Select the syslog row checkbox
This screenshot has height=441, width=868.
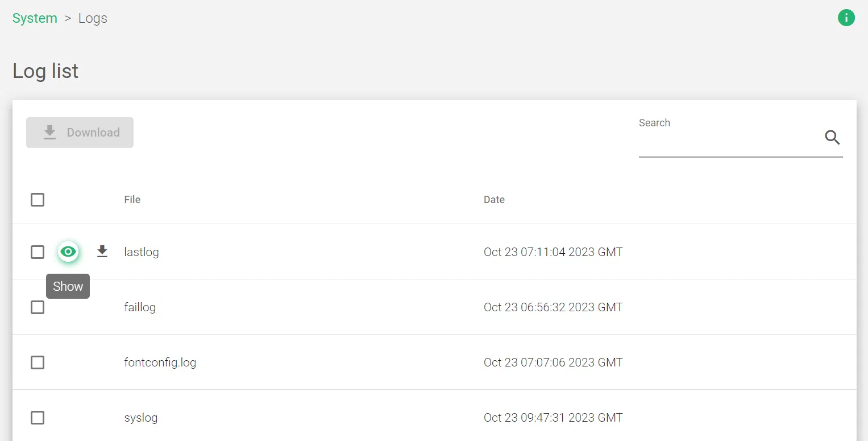point(38,417)
